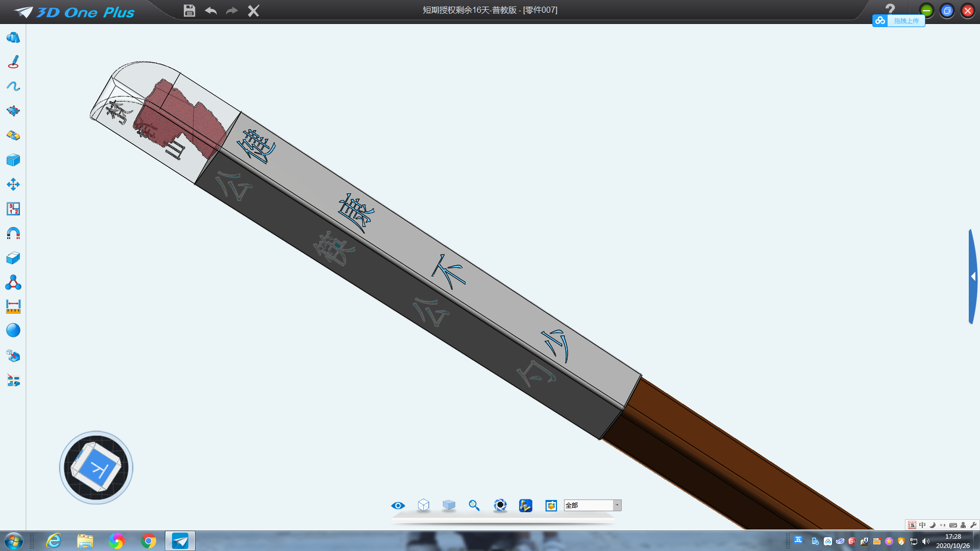Toggle shaded display mode
The image size is (980, 551).
coord(449,506)
